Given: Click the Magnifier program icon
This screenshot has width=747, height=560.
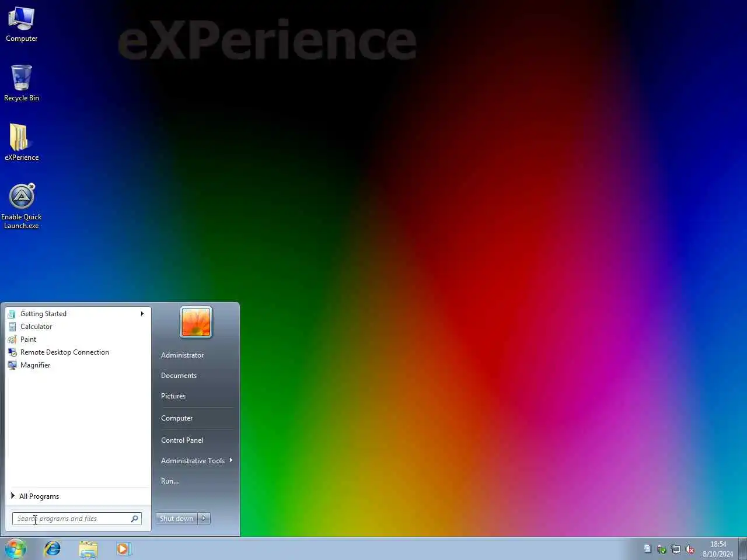Looking at the screenshot, I should coord(12,365).
